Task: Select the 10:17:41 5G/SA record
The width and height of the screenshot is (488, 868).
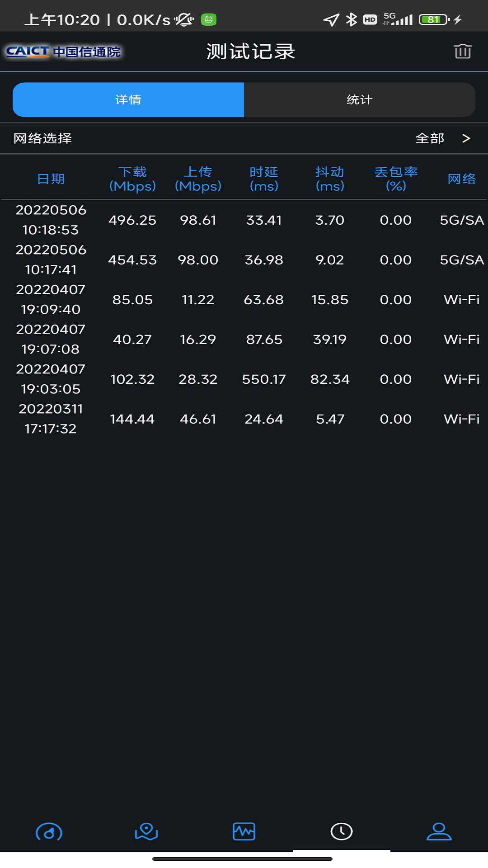Action: (x=244, y=260)
